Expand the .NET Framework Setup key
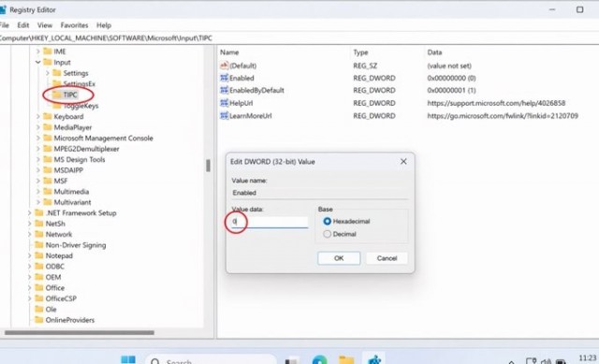 [x=29, y=212]
